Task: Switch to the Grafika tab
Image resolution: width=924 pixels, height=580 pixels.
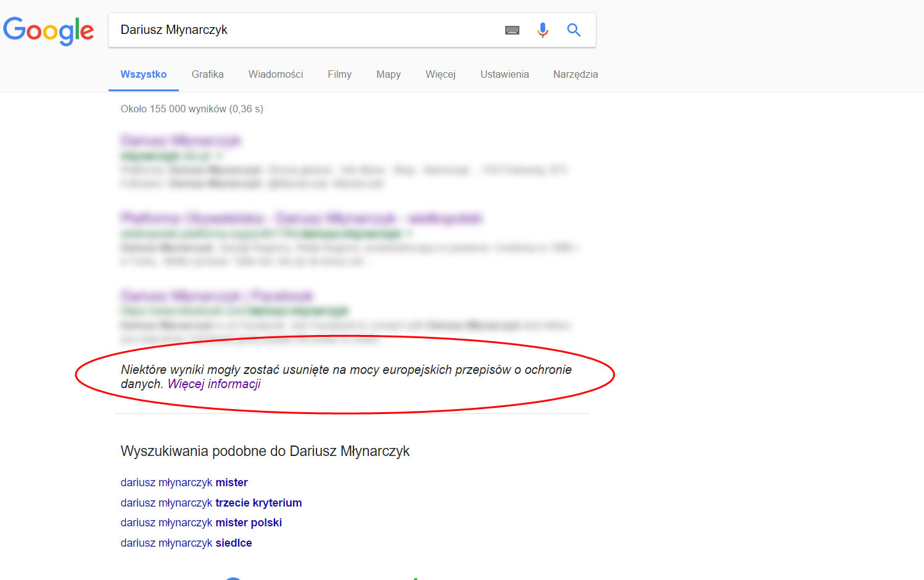Action: [207, 74]
